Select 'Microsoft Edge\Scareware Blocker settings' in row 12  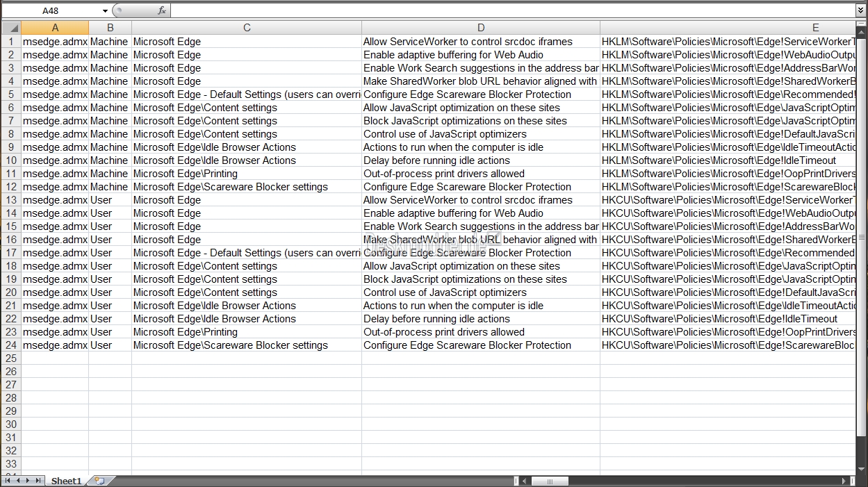(x=247, y=187)
